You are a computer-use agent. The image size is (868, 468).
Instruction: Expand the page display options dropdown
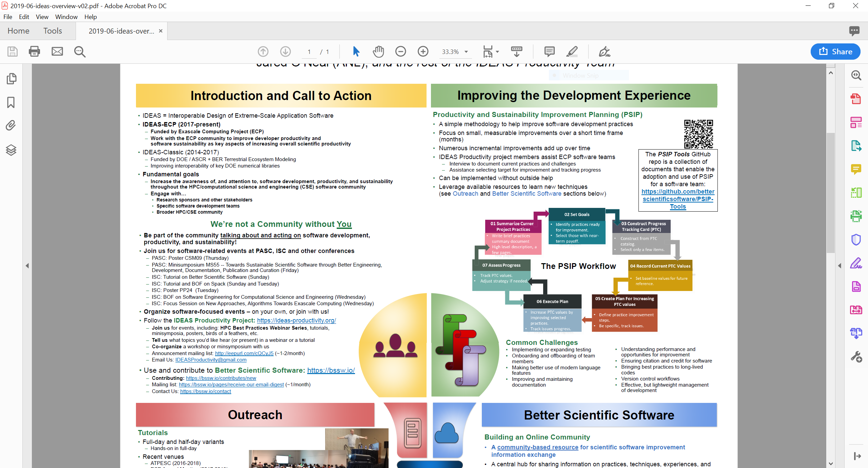[497, 52]
